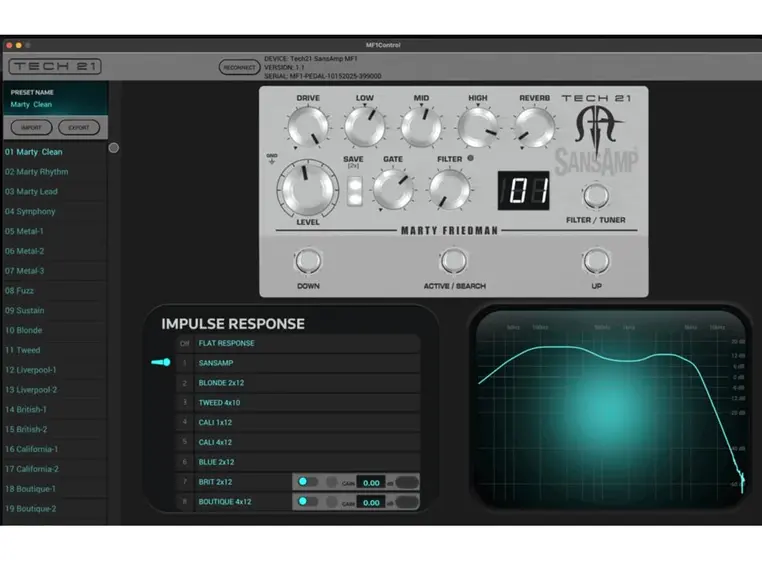Image resolution: width=762 pixels, height=562 pixels.
Task: Click the ACTIVE / SEARCH footswitch
Action: (453, 261)
